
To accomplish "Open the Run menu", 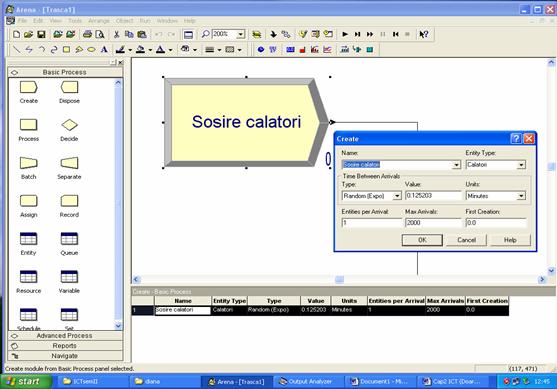I will pos(145,21).
